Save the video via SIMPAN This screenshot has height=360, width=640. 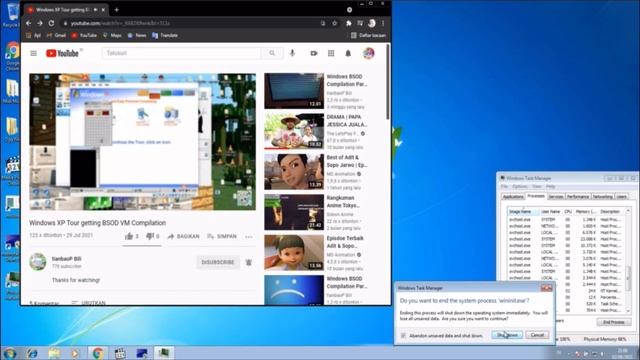(x=222, y=236)
